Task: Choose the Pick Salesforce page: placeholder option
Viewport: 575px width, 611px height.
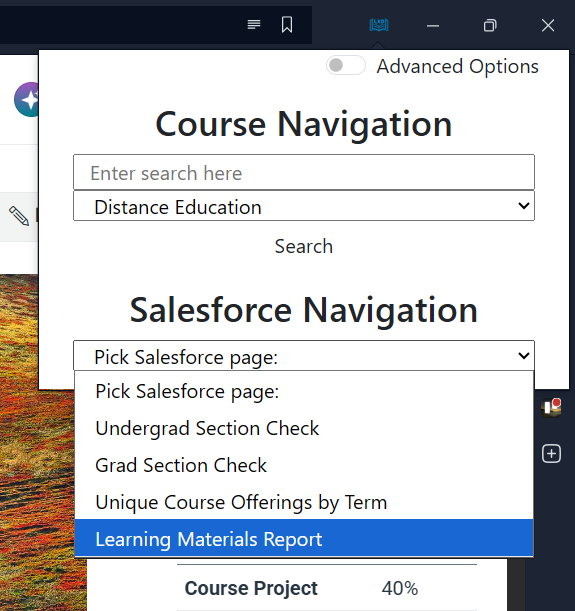Action: [304, 391]
